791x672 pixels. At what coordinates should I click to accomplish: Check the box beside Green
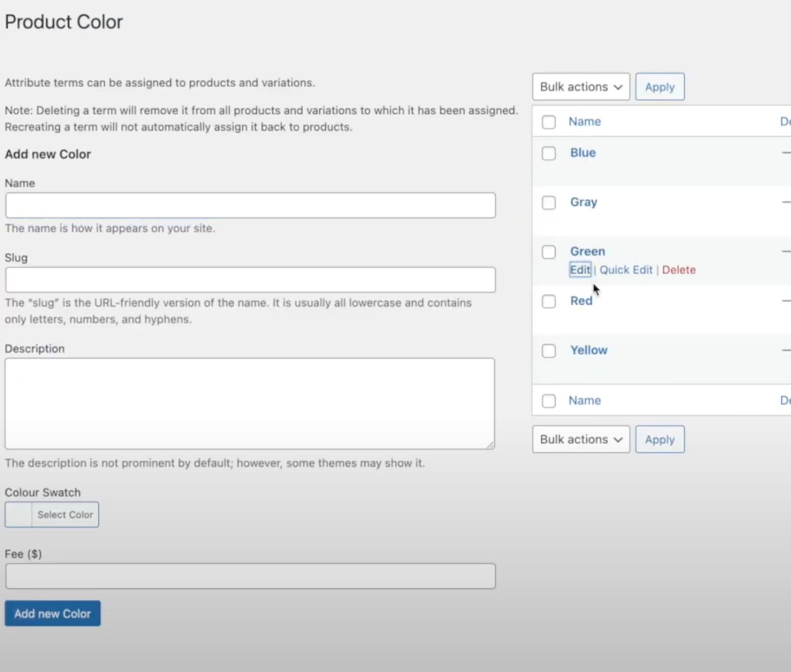548,252
